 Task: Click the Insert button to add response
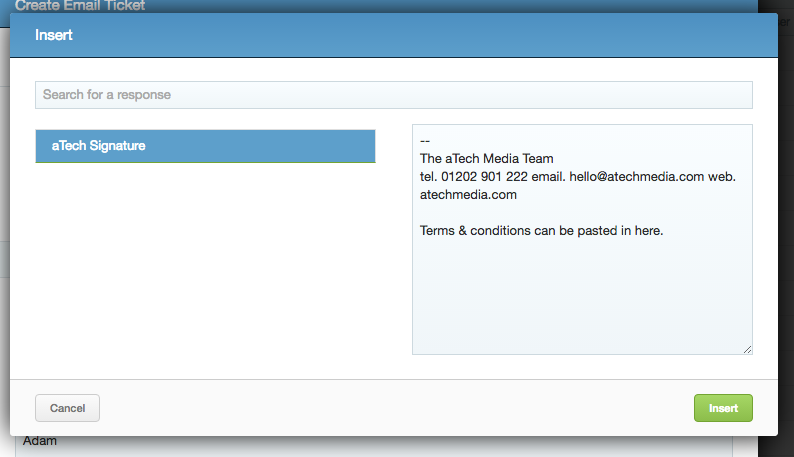tap(723, 408)
